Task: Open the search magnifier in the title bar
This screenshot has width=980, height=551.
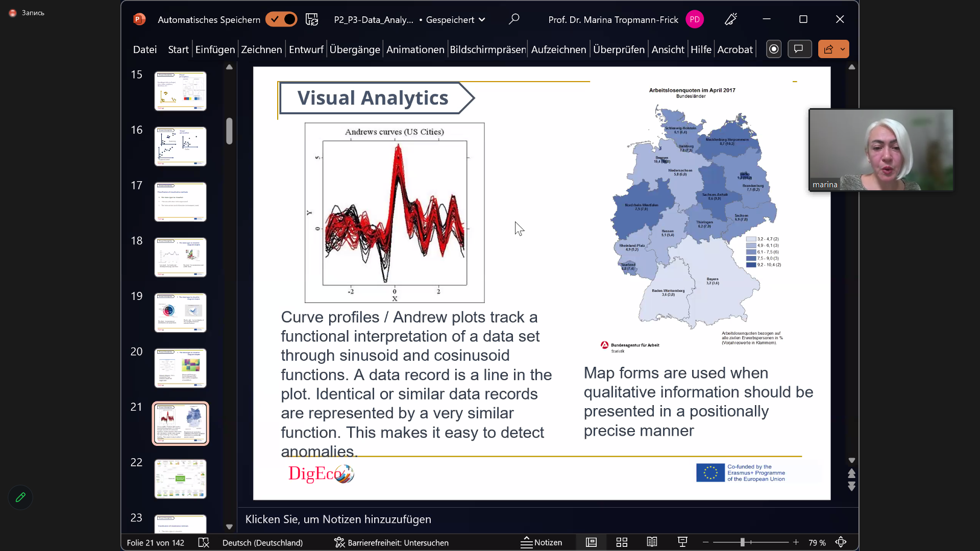Action: pos(514,19)
